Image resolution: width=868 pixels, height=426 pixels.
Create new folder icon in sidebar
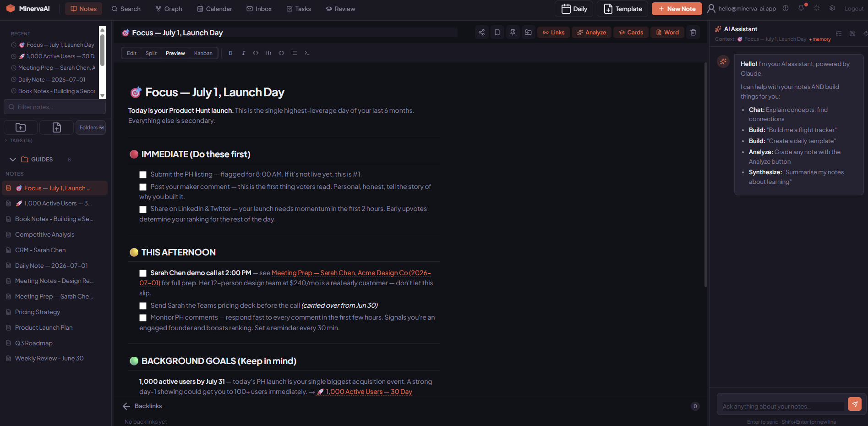point(21,127)
